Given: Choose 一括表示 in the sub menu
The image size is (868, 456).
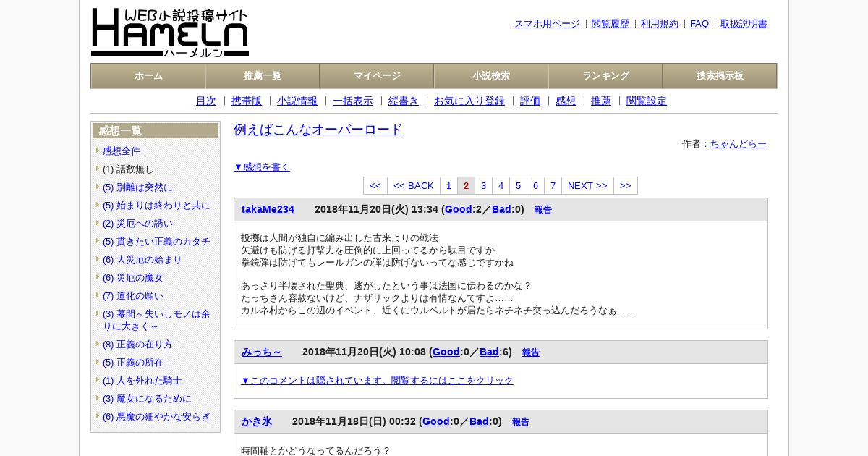Looking at the screenshot, I should point(353,101).
